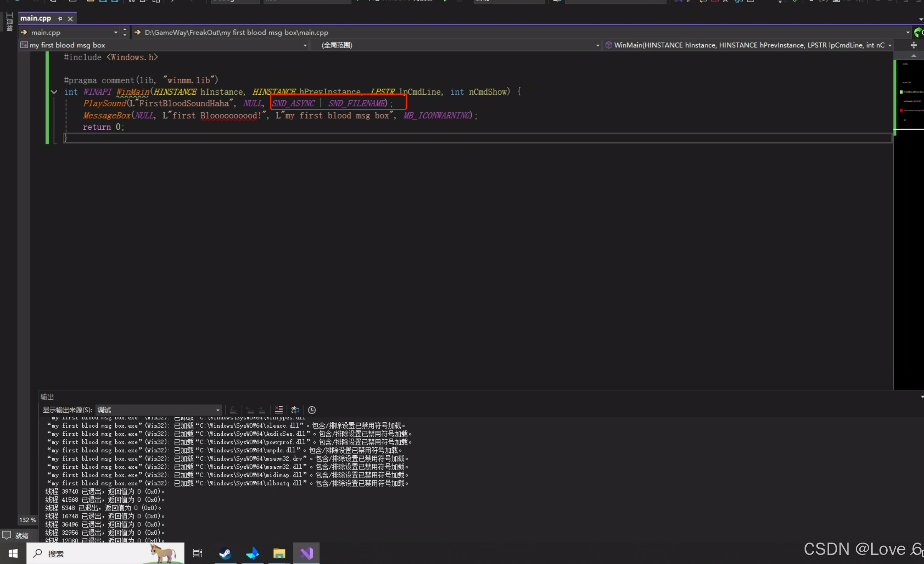Clear all output text icon
Viewport: 924px width, 564px height.
279,410
